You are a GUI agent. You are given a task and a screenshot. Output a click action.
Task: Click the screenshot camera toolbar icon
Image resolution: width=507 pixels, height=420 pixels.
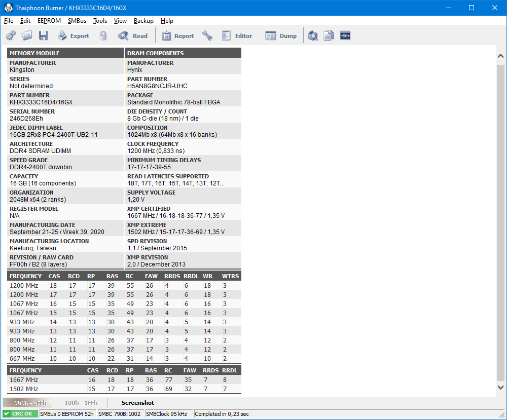[313, 35]
